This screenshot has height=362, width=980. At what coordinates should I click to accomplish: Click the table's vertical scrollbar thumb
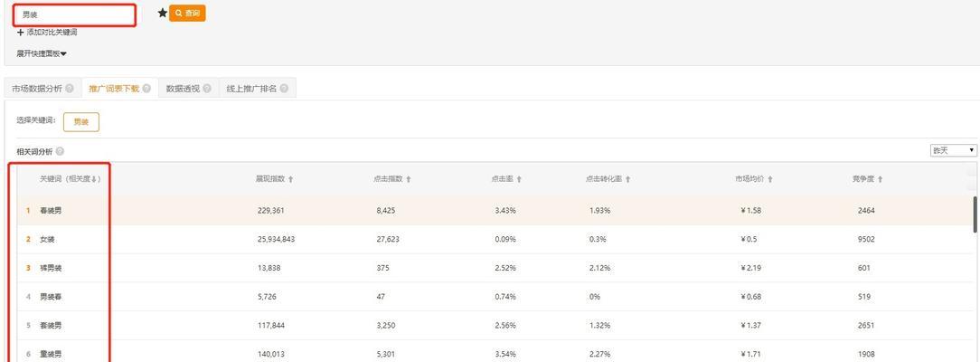pyautogui.click(x=975, y=214)
